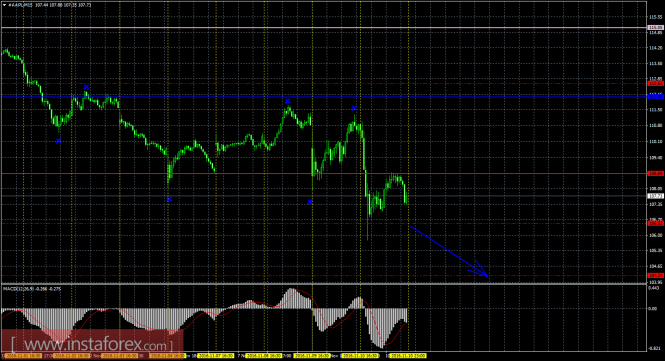Click the #AAPL chart title dropdown triangle
The width and height of the screenshot is (665, 361).
pos(4,5)
